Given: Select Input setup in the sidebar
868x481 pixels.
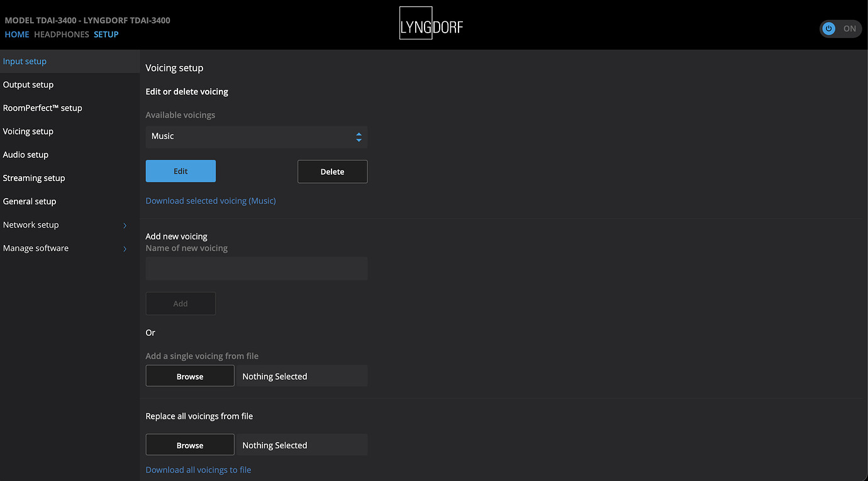Looking at the screenshot, I should [70, 62].
